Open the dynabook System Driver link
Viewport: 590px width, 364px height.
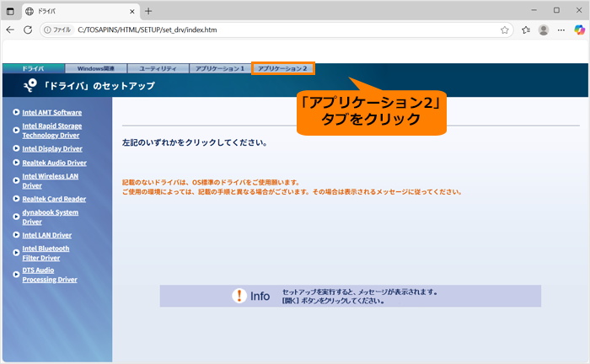(x=51, y=217)
